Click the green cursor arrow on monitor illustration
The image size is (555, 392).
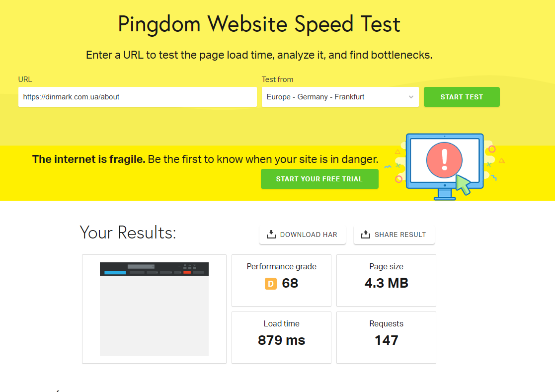pyautogui.click(x=463, y=185)
